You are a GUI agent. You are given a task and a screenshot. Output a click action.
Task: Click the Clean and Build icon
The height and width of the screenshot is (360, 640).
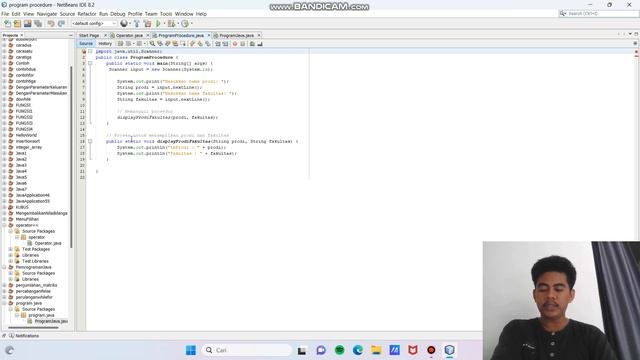point(147,24)
